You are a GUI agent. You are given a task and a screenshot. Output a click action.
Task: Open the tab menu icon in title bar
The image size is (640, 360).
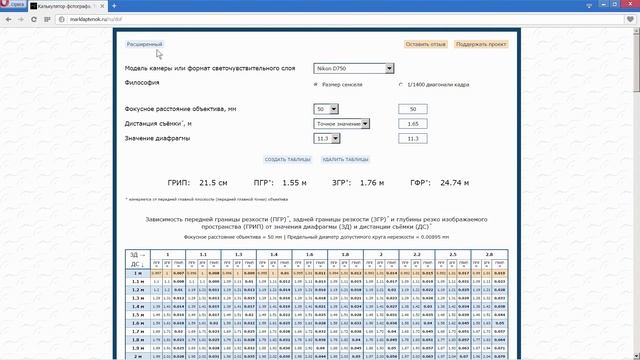[589, 5]
